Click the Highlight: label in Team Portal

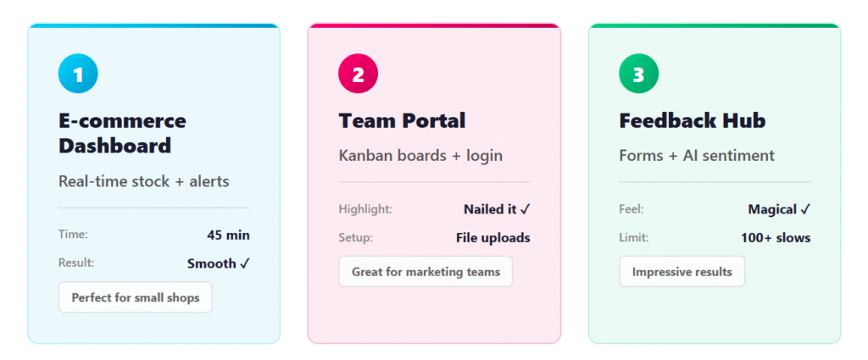pyautogui.click(x=365, y=209)
